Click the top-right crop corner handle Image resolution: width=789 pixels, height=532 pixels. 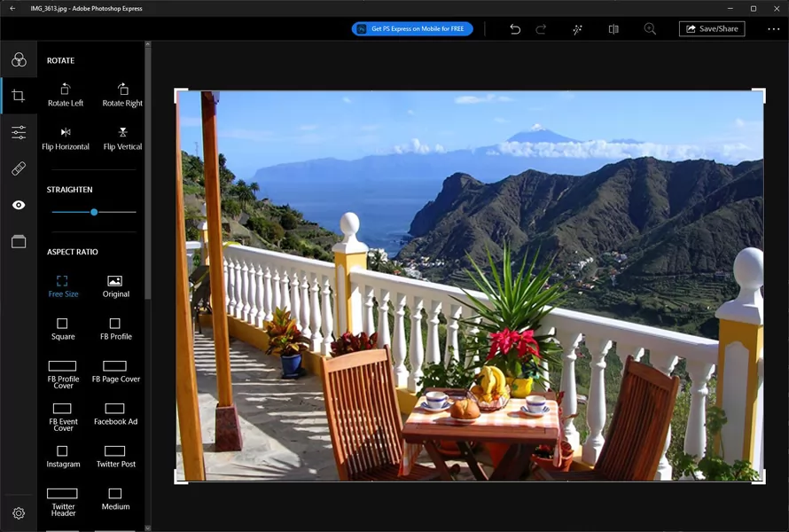pos(759,95)
